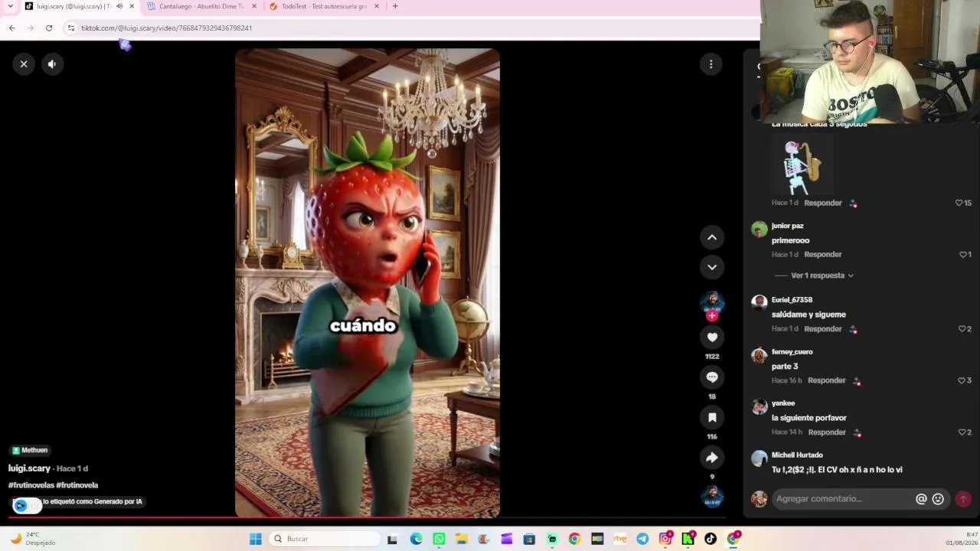Open the creator avatar above the like button

(x=712, y=302)
